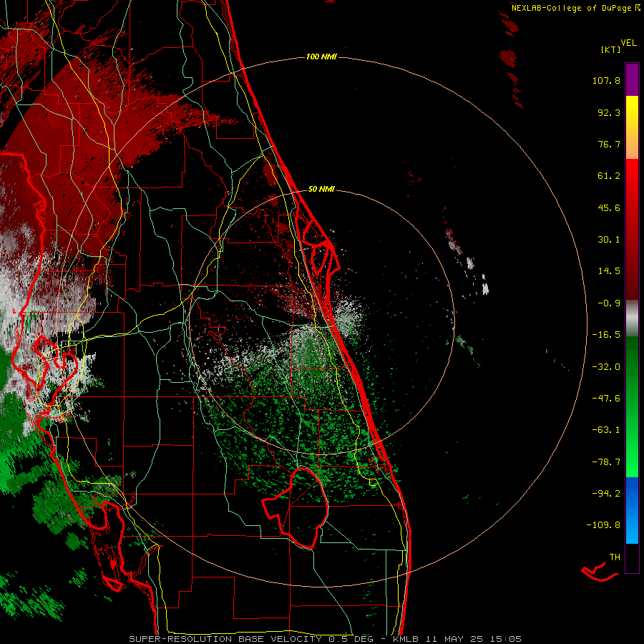
Task: Click the -47.6 legend value
Action: coord(606,399)
